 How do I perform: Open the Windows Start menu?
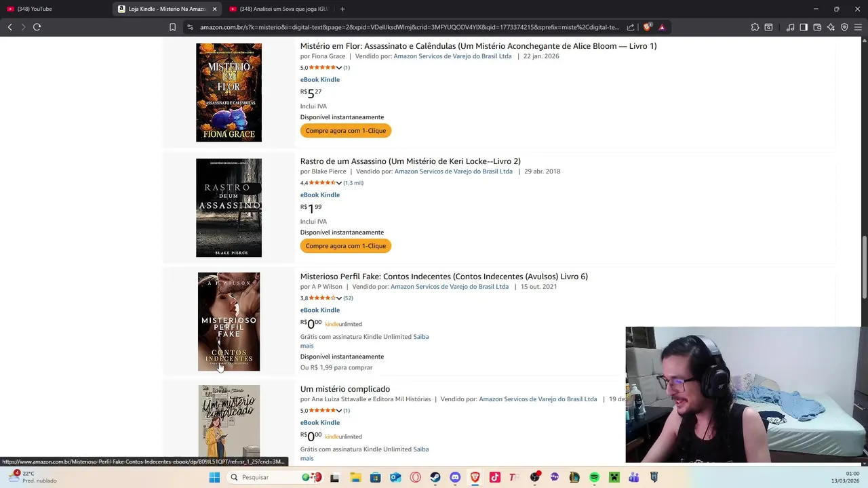click(x=214, y=477)
